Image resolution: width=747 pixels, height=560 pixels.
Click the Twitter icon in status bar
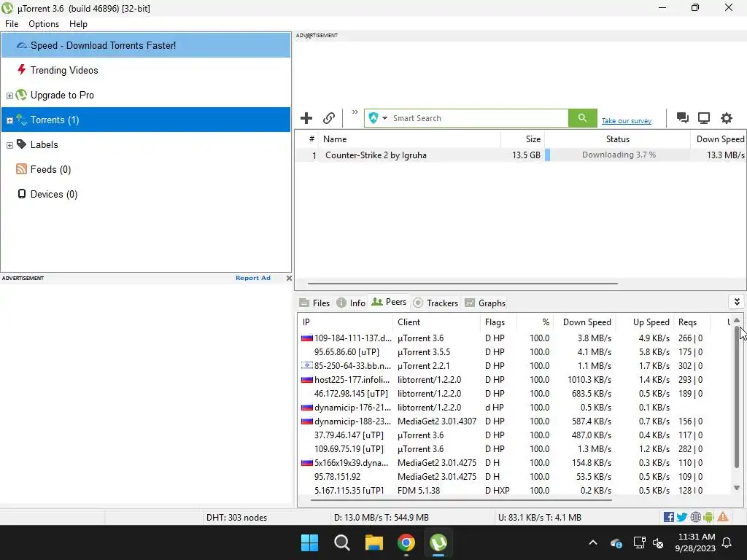point(682,517)
